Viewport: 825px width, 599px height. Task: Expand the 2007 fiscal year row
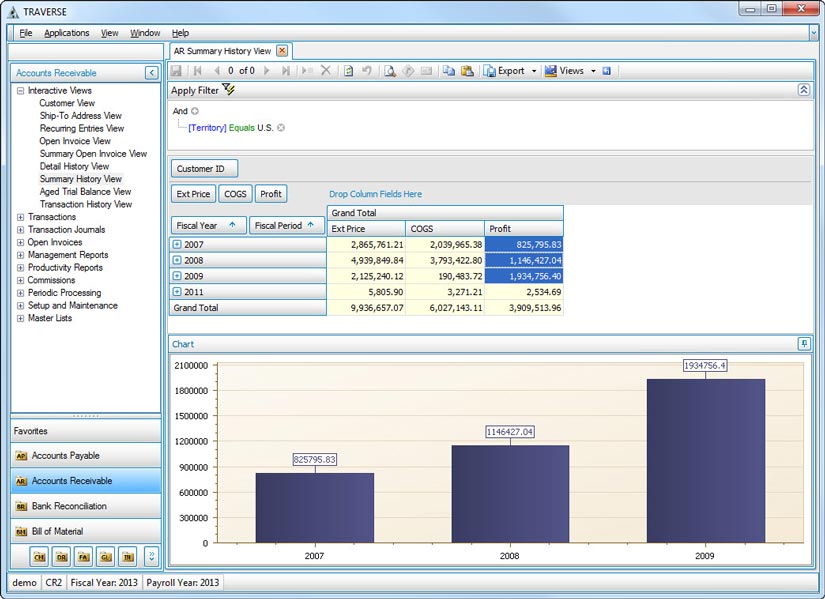pyautogui.click(x=177, y=244)
